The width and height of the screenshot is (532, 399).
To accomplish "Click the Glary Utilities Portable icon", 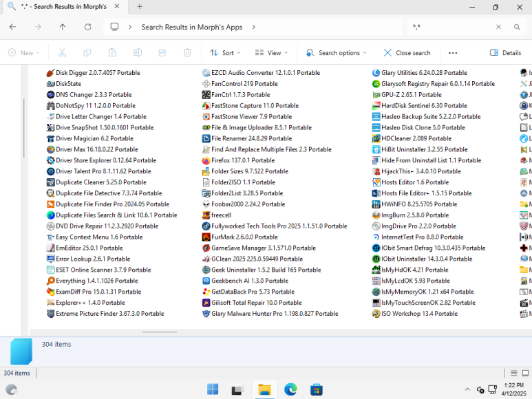I will pos(376,72).
